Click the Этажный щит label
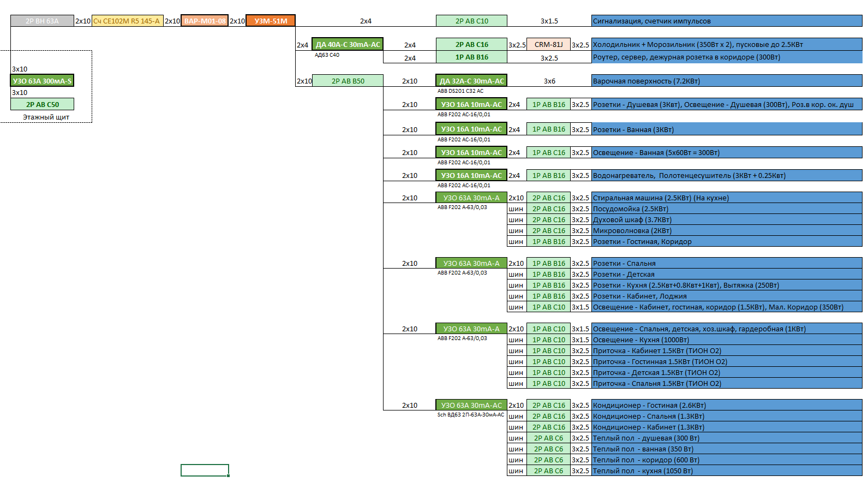 click(46, 117)
